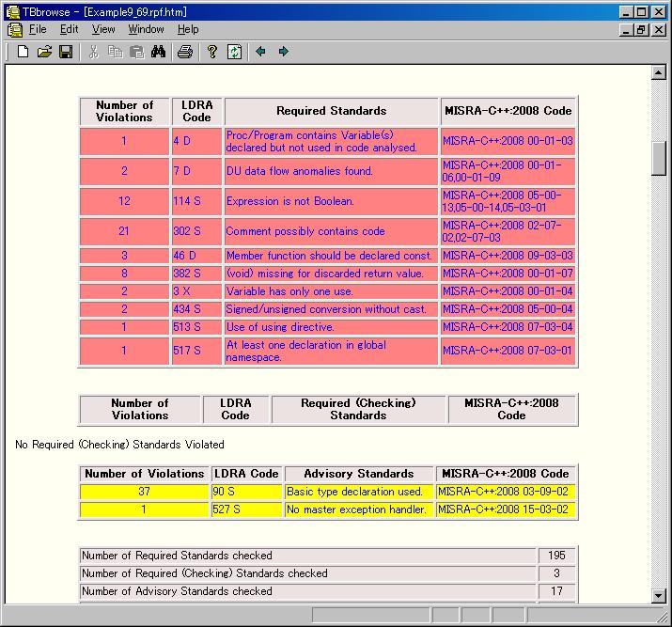Open the Help menu
Image resolution: width=672 pixels, height=627 pixels.
tap(188, 29)
